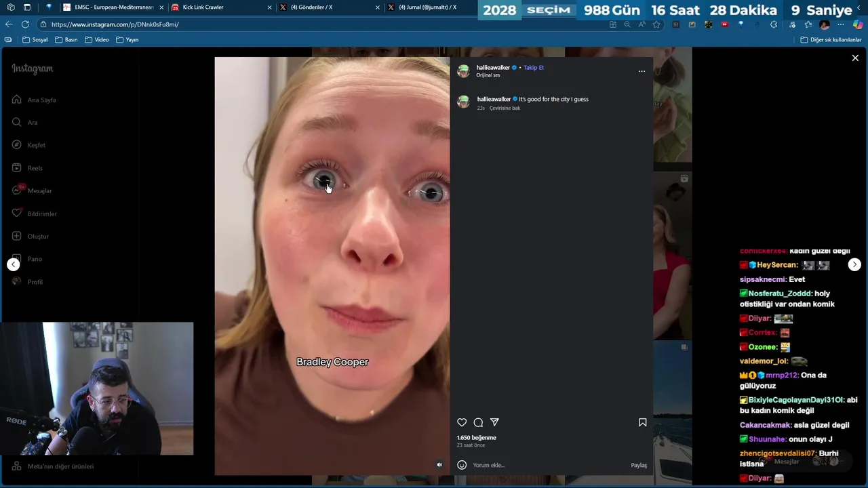Reload the page with refresh icon

[x=25, y=24]
